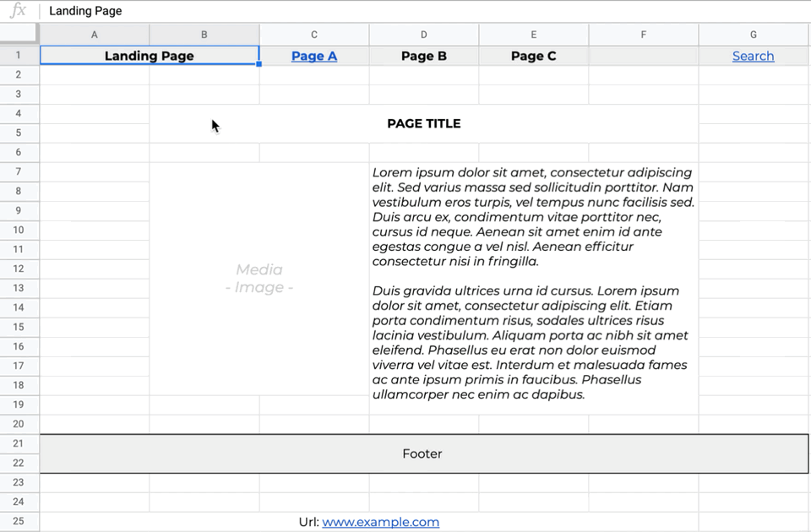Select row 2 header
Screen dimensions: 811x532
[x=19, y=75]
